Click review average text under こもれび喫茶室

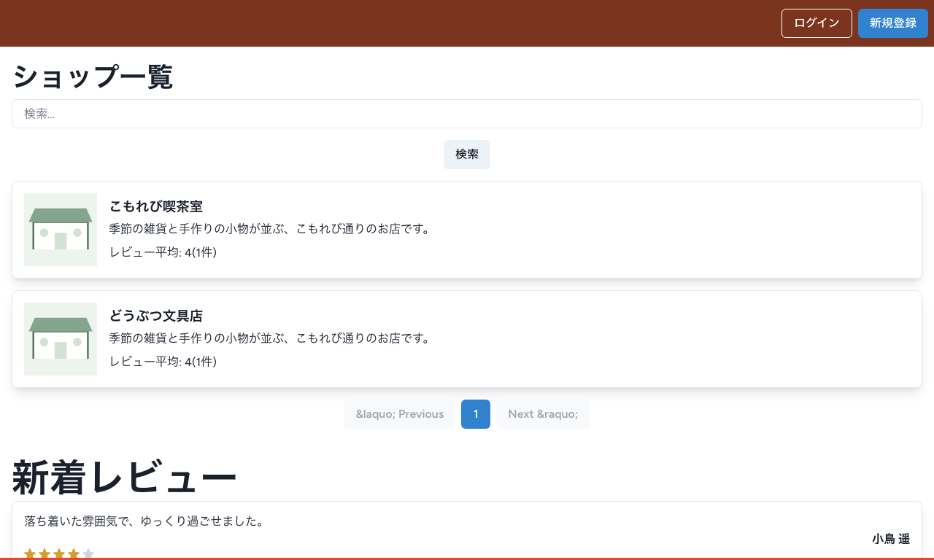[163, 252]
